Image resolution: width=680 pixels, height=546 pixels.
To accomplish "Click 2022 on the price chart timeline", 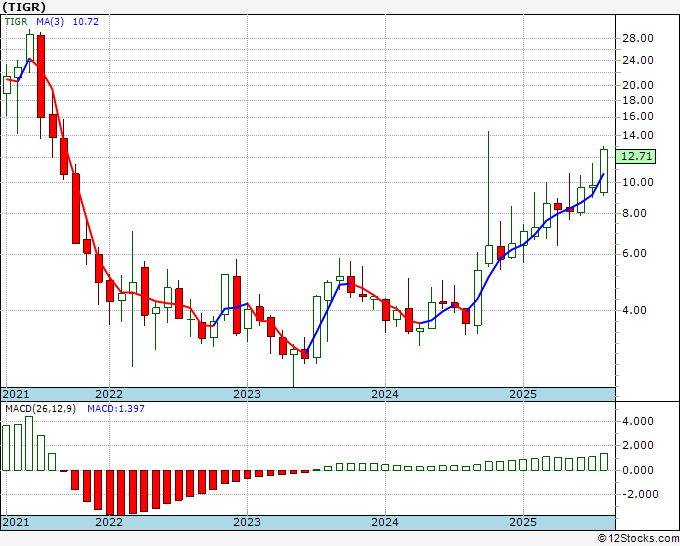I will tap(109, 394).
